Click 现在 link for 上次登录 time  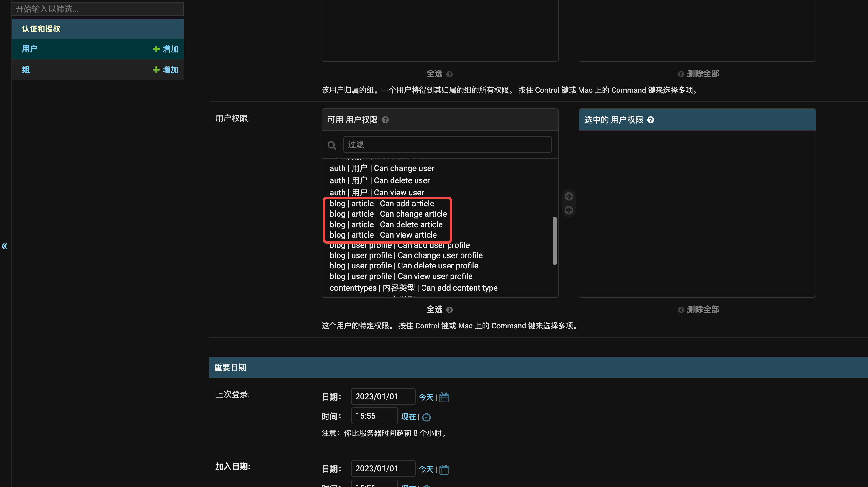coord(408,417)
